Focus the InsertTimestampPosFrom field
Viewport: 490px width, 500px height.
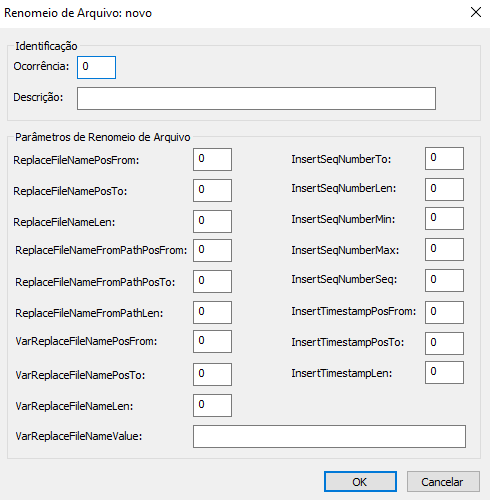444,312
